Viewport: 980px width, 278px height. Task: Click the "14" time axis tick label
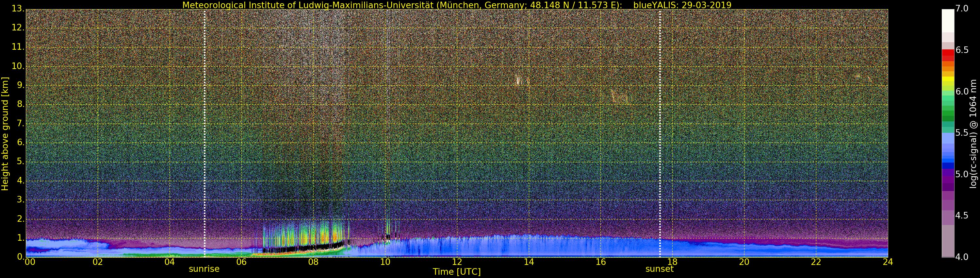[x=529, y=262]
